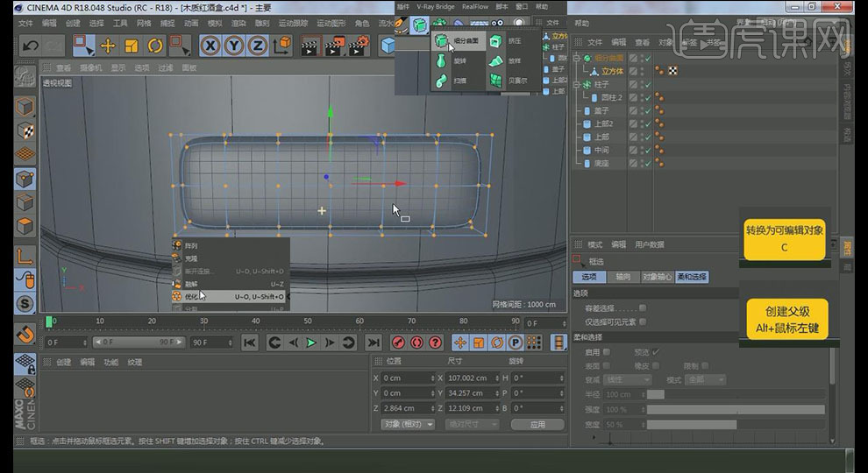The width and height of the screenshot is (868, 473).
Task: Switch to Points mode
Action: (25, 179)
